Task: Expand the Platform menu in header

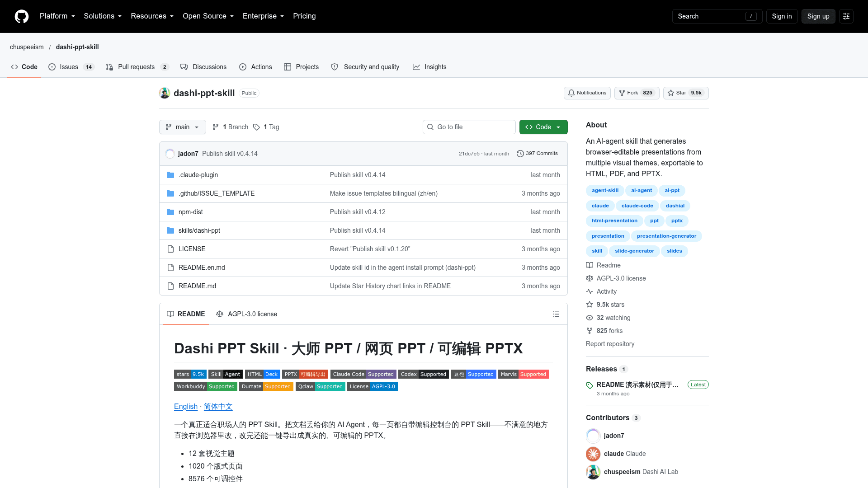Action: [x=57, y=16]
